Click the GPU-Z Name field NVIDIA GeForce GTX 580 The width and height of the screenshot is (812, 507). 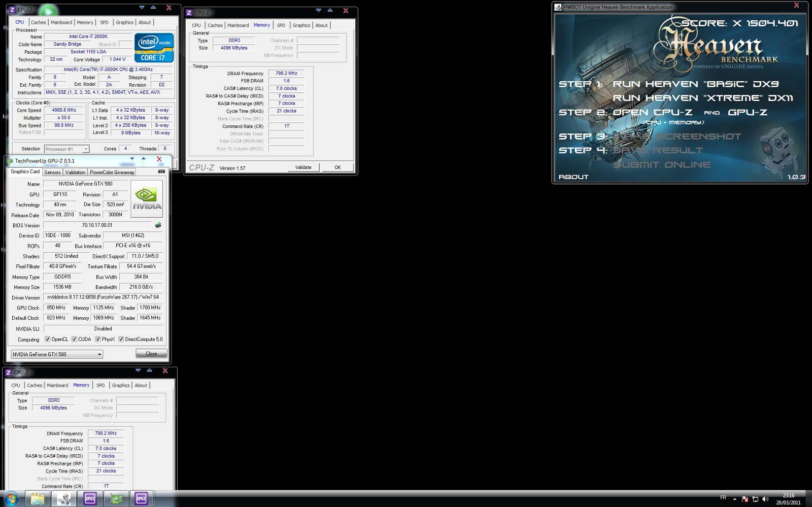(x=85, y=184)
